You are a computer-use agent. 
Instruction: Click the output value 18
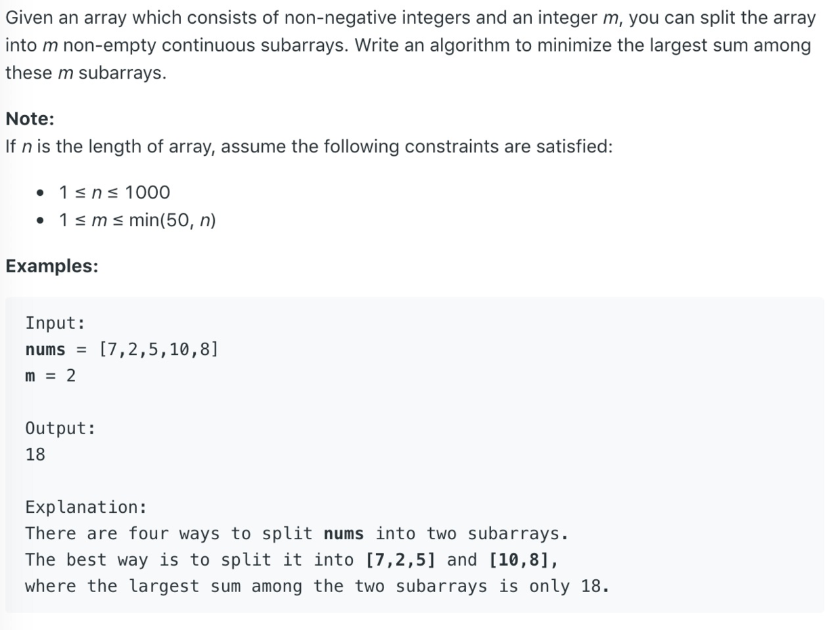coord(35,455)
